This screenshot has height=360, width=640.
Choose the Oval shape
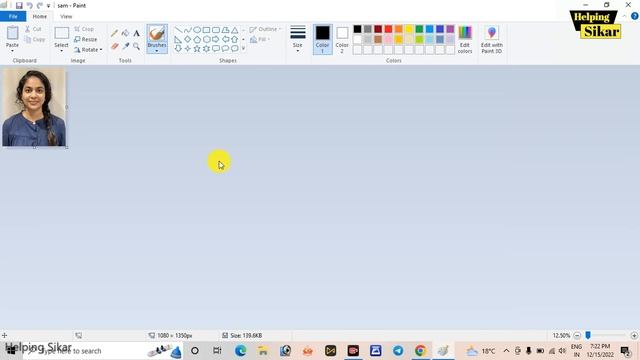[197, 30]
